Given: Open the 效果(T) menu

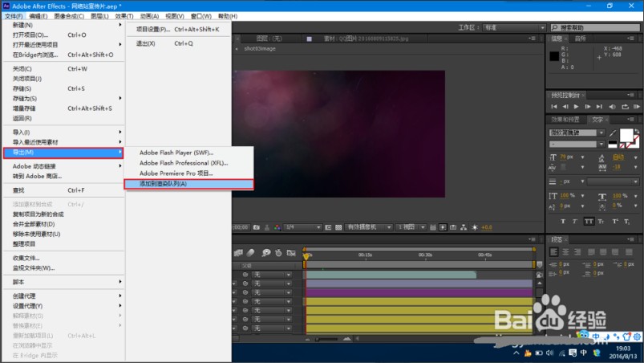Looking at the screenshot, I should tap(124, 16).
